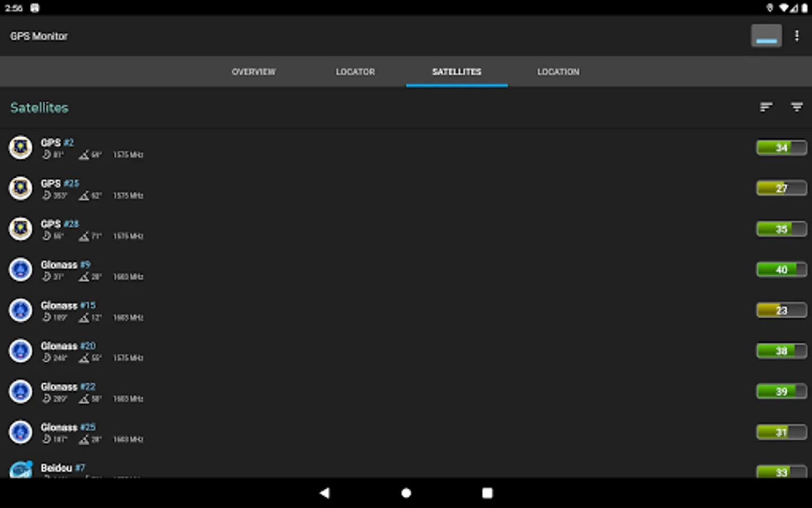Tap the Glonass #15 emblem icon
Image resolution: width=812 pixels, height=508 pixels.
click(21, 310)
